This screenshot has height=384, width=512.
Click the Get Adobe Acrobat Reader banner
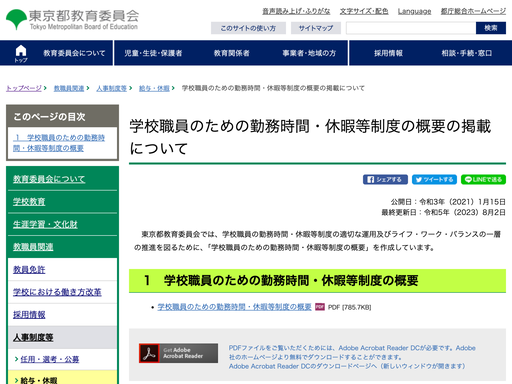(178, 353)
